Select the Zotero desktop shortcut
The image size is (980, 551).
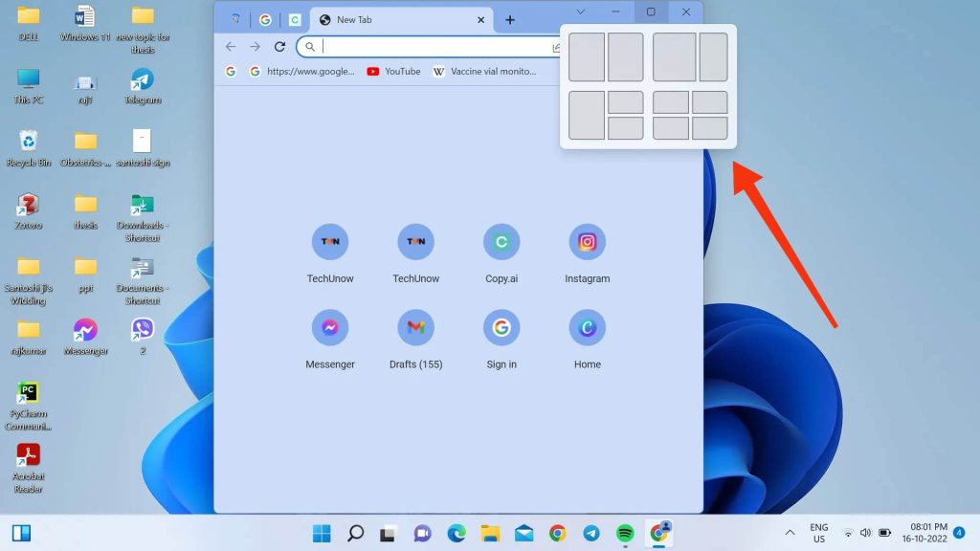(28, 211)
